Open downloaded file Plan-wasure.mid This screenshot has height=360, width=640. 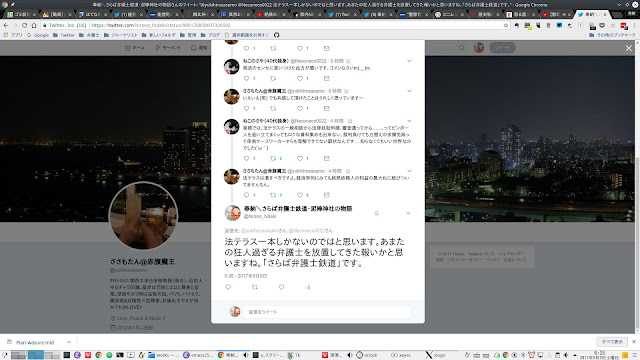(35, 342)
